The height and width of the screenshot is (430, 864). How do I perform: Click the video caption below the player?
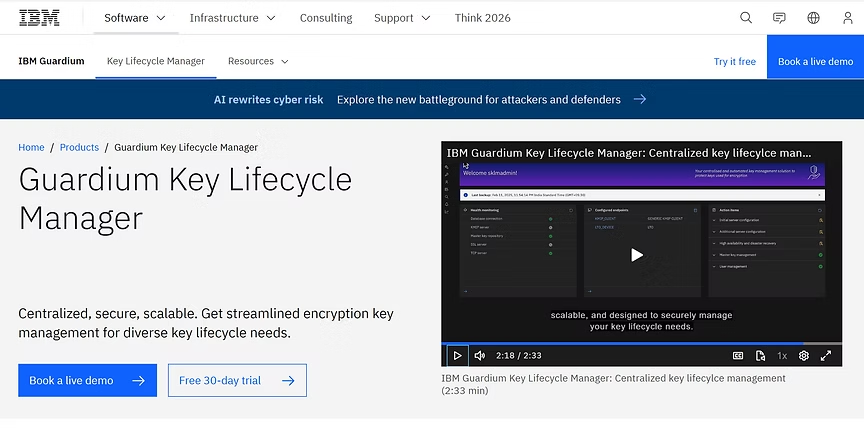coord(613,384)
